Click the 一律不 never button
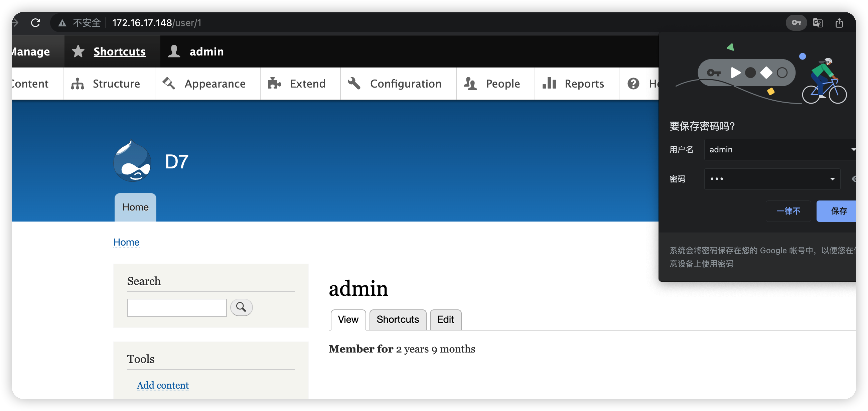The height and width of the screenshot is (411, 868). point(788,211)
